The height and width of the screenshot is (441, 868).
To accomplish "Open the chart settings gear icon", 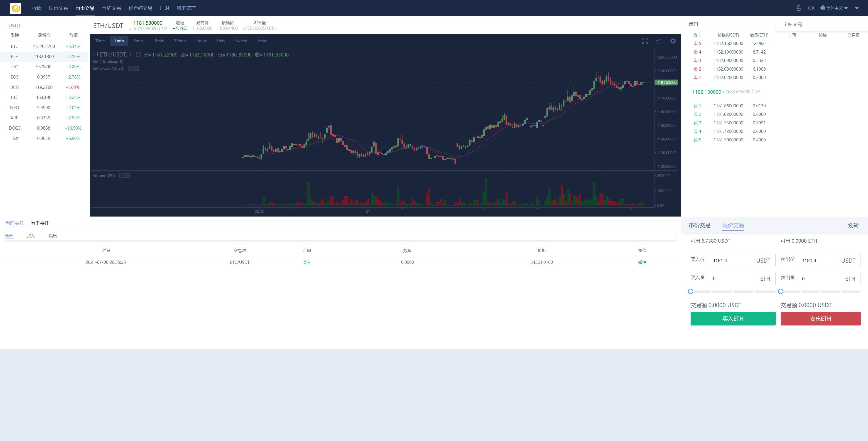I will [673, 41].
